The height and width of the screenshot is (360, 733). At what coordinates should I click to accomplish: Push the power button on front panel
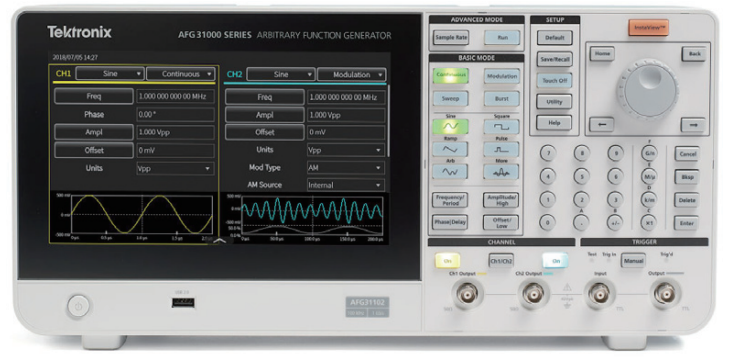pyautogui.click(x=78, y=307)
